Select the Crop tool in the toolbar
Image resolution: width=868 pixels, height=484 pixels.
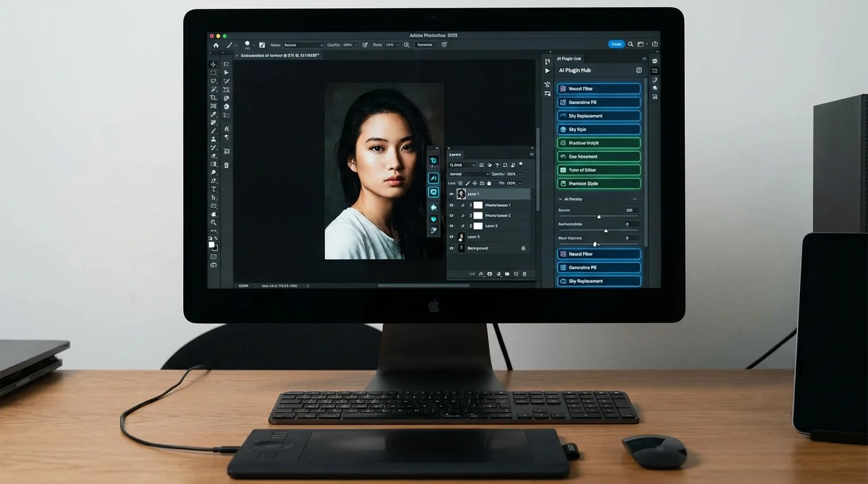213,98
